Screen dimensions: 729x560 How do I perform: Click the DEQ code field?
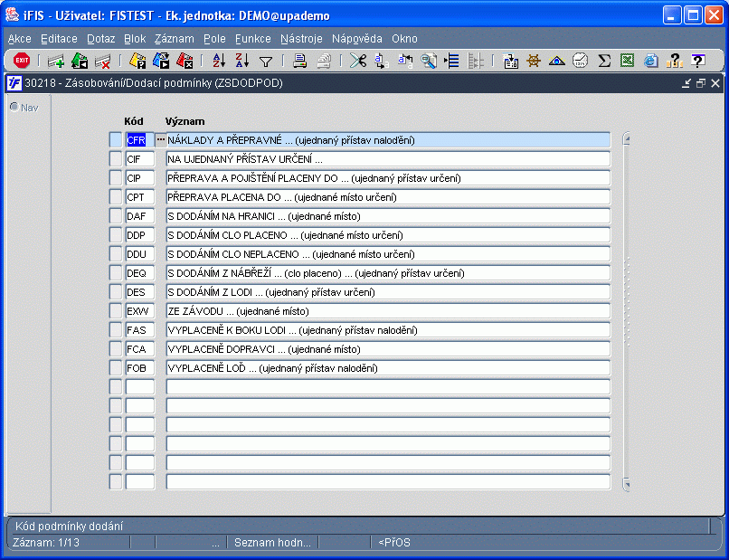pyautogui.click(x=140, y=273)
